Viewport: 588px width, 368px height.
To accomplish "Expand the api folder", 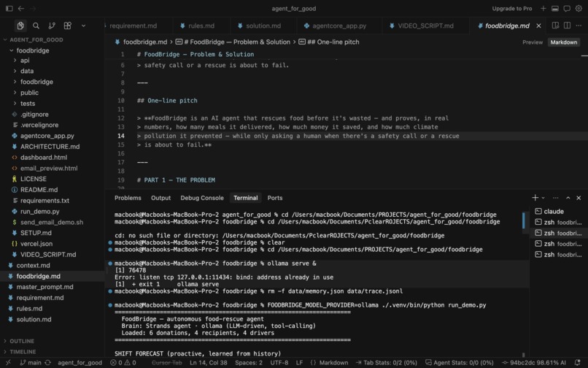I will point(25,60).
